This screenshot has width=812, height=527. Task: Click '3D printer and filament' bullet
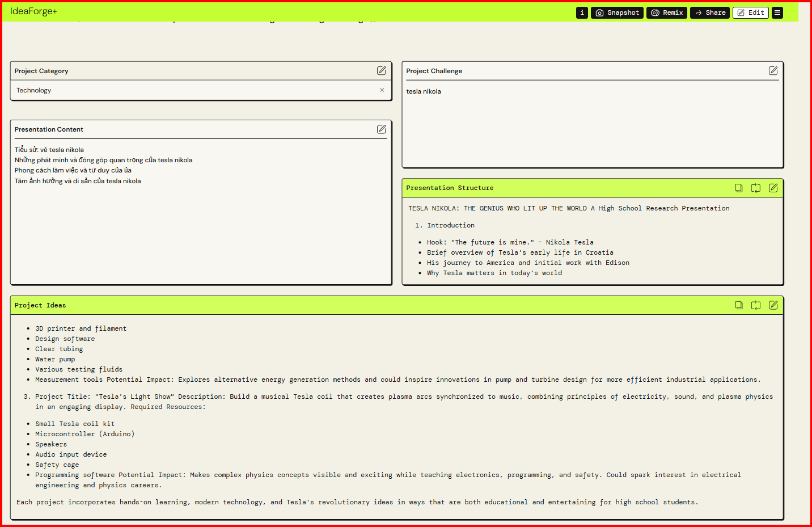[x=81, y=328]
